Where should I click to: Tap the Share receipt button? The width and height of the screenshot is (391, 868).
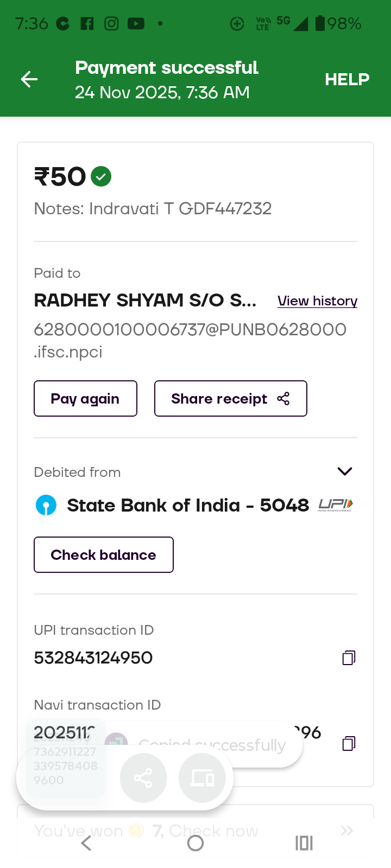(x=230, y=399)
